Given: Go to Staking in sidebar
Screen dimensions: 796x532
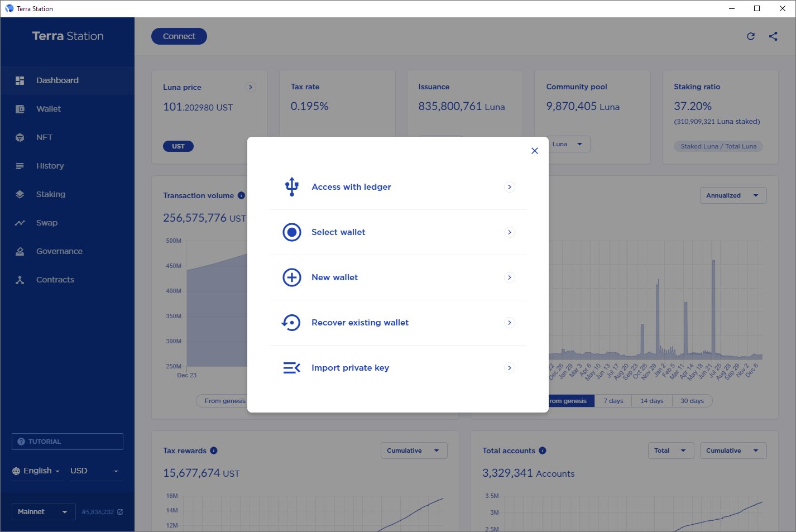Looking at the screenshot, I should click(51, 194).
